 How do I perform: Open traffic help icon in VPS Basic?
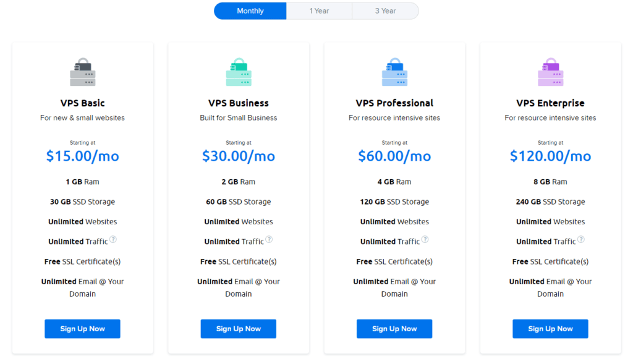click(113, 240)
